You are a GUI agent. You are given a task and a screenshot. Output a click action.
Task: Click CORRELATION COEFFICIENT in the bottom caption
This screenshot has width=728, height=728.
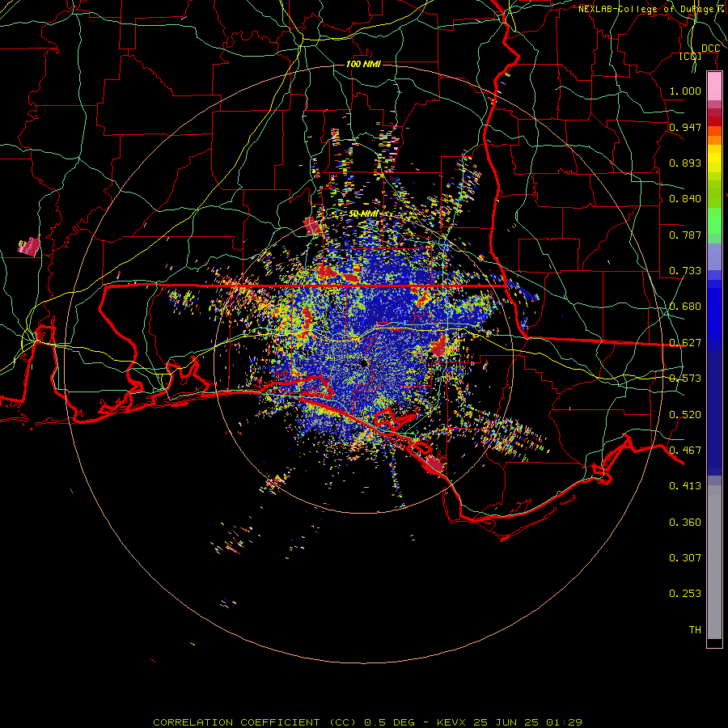click(x=236, y=722)
